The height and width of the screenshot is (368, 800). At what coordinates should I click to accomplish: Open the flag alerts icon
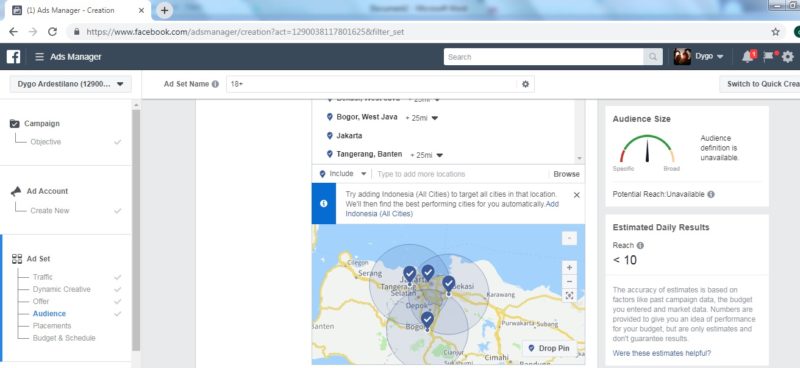(x=769, y=57)
